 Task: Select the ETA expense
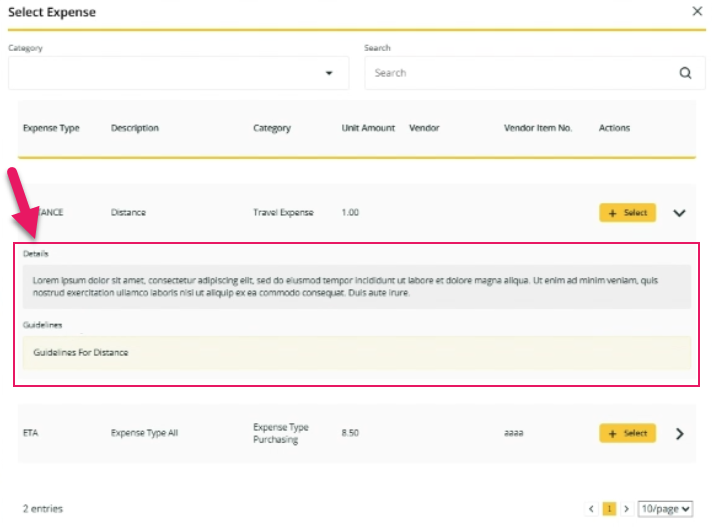pyautogui.click(x=628, y=433)
